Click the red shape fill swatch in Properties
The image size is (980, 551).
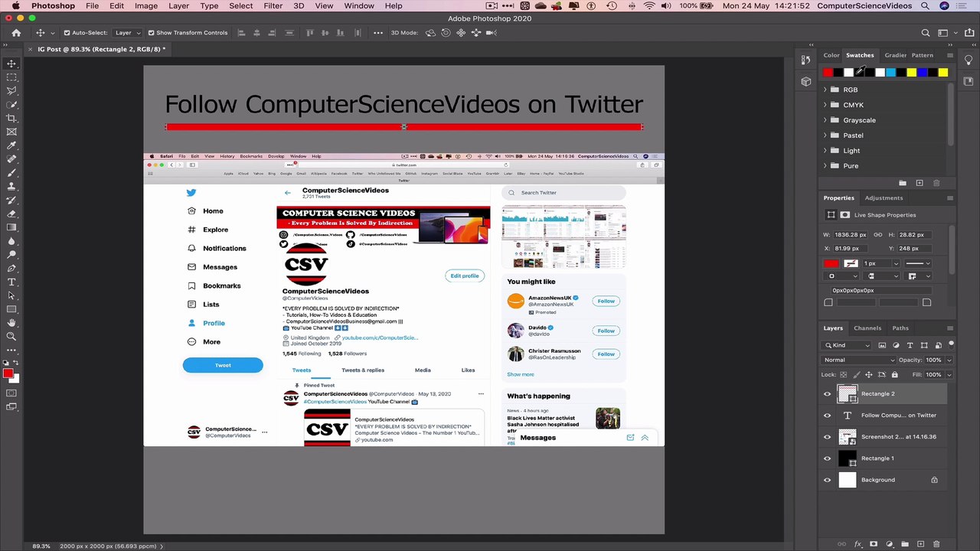831,263
